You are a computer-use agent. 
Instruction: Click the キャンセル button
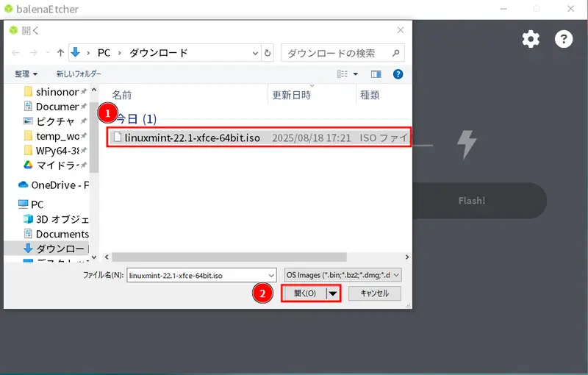[x=374, y=293]
